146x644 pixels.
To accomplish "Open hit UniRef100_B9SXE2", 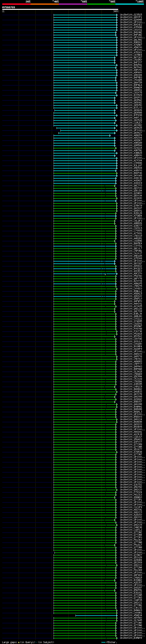I will (x=131, y=25).
